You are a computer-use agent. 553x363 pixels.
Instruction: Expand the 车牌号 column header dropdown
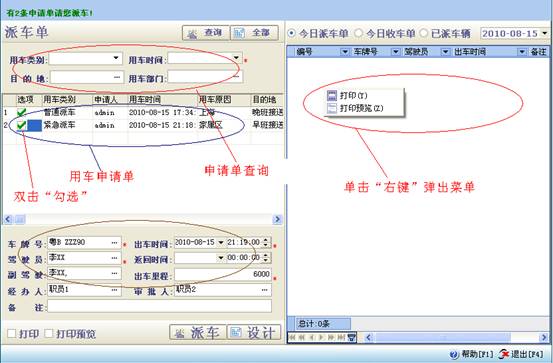click(396, 52)
